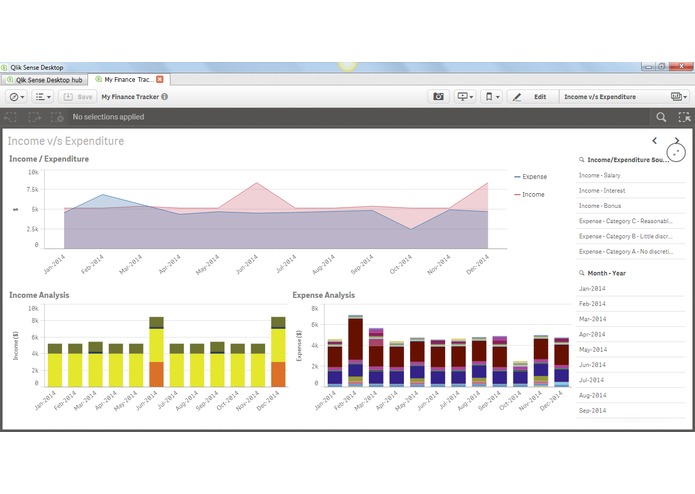Click the Dec-2014 income bar
This screenshot has height=494, width=695.
[278, 352]
